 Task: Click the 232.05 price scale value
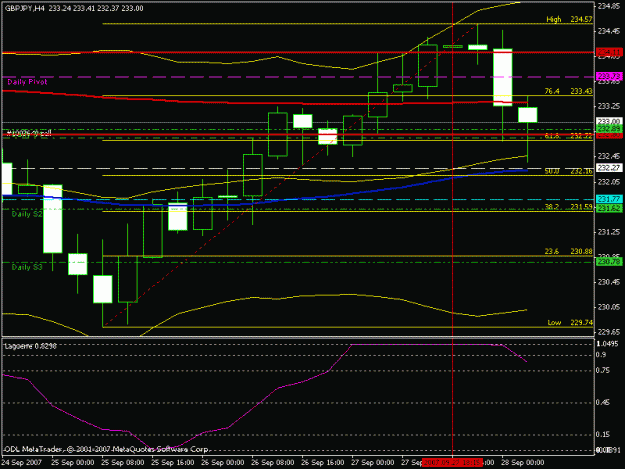click(x=609, y=182)
